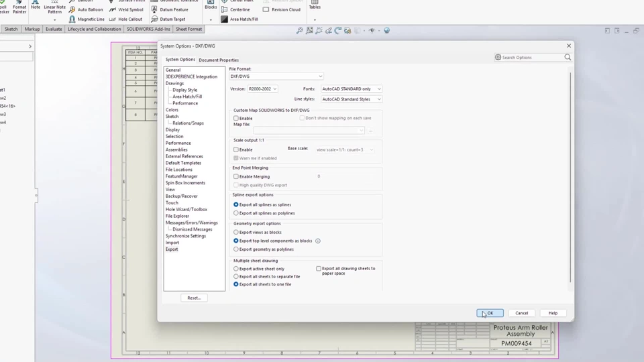Enable Custom Map SOLIDWORKS to DXF/DWG checkbox
The width and height of the screenshot is (644, 362).
(235, 118)
